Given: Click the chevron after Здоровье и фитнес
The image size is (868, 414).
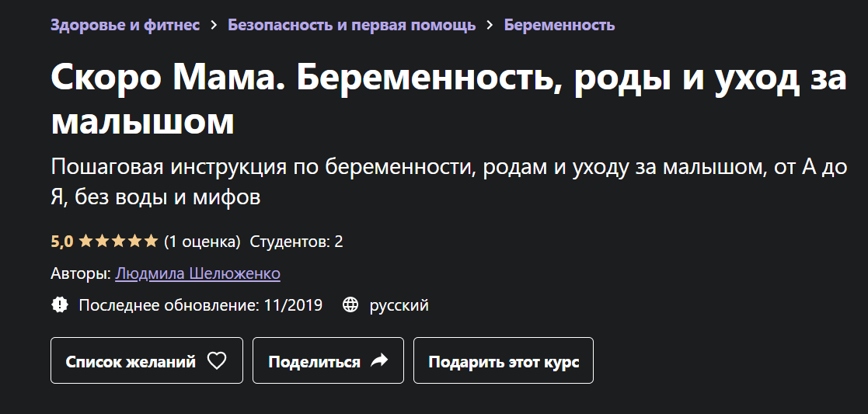Looking at the screenshot, I should (x=214, y=25).
